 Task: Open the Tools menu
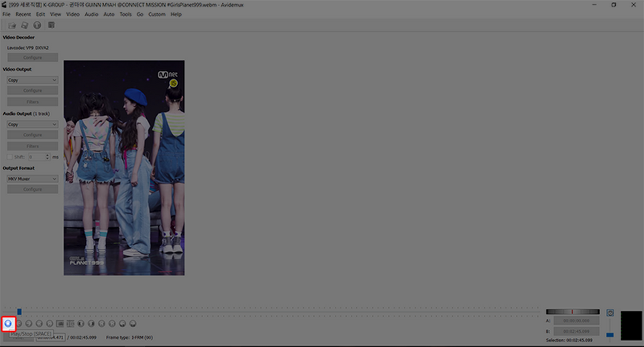pos(125,14)
